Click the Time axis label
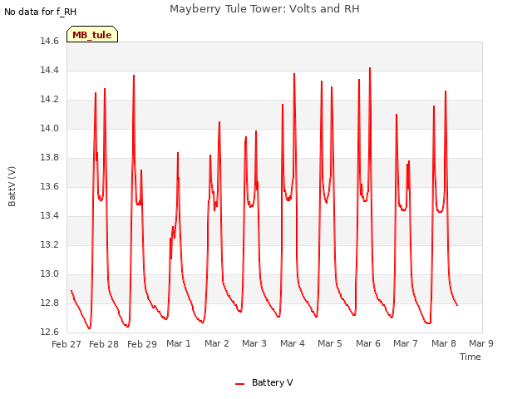The width and height of the screenshot is (532, 399). (470, 357)
